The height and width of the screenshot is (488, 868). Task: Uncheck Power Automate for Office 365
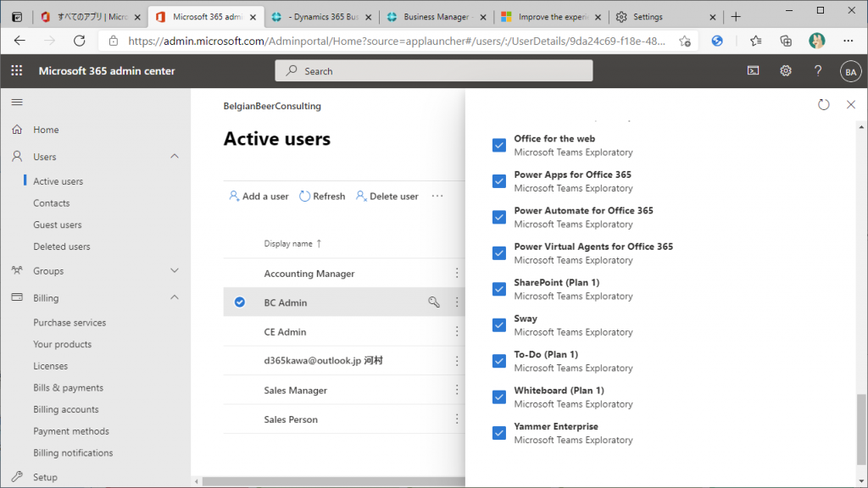[498, 217]
